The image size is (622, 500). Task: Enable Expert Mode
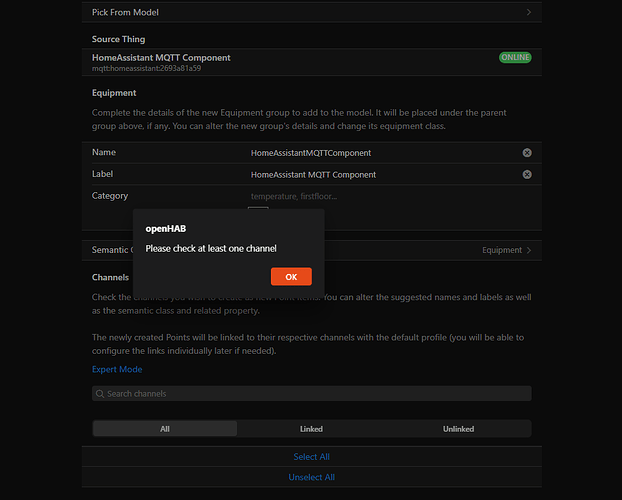coord(117,369)
